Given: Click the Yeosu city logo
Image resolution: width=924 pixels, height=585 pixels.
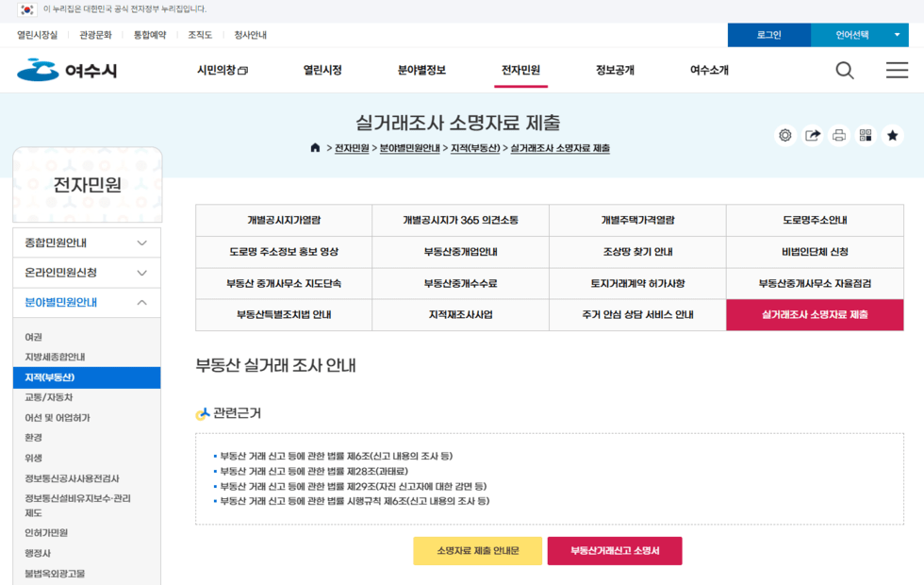Looking at the screenshot, I should click(x=67, y=70).
